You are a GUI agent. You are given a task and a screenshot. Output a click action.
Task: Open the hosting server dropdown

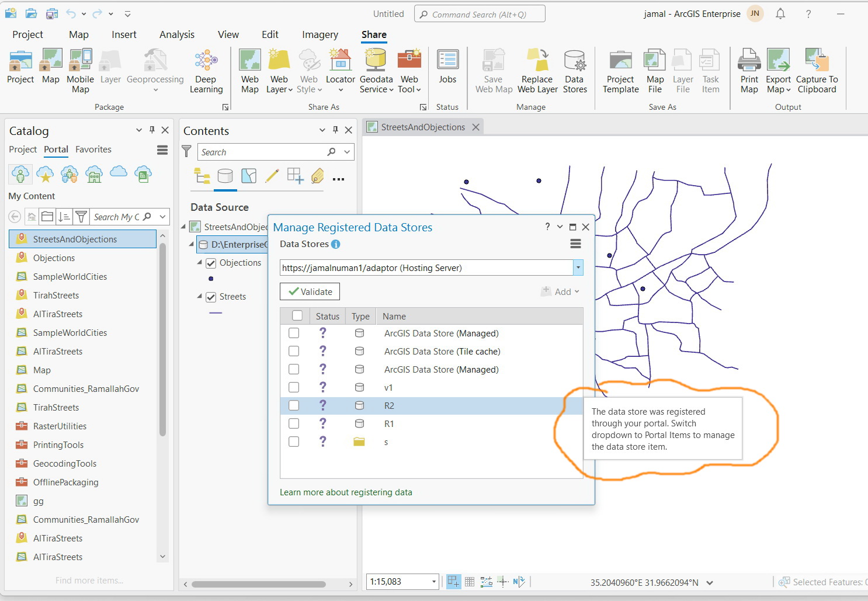point(578,268)
